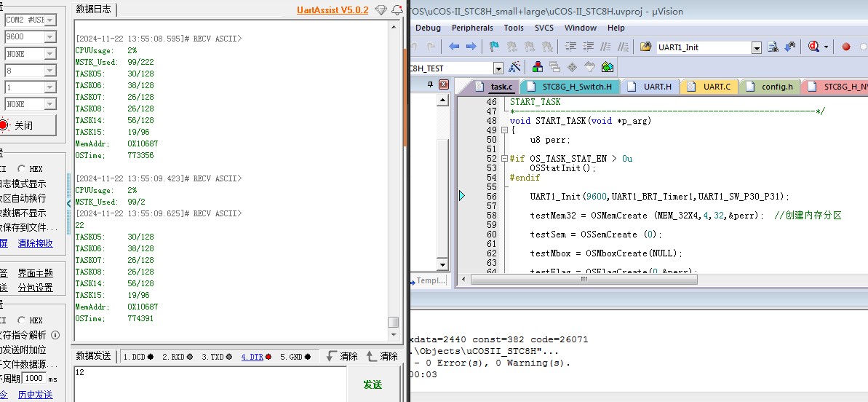The width and height of the screenshot is (868, 402).
Task: Open the 9600 baud rate dropdown
Action: coord(49,36)
